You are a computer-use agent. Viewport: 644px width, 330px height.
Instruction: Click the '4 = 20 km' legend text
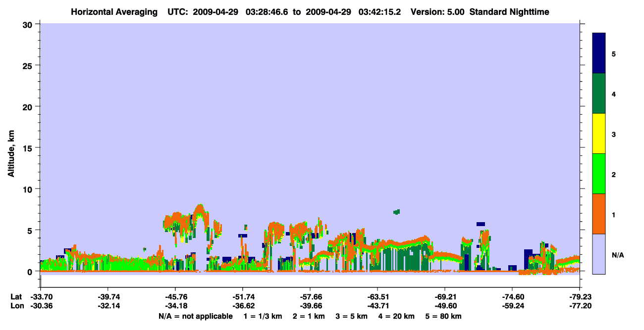coord(396,316)
